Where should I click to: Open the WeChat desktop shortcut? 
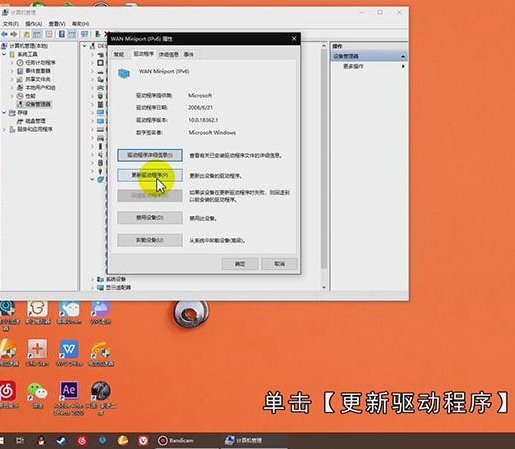tap(37, 395)
